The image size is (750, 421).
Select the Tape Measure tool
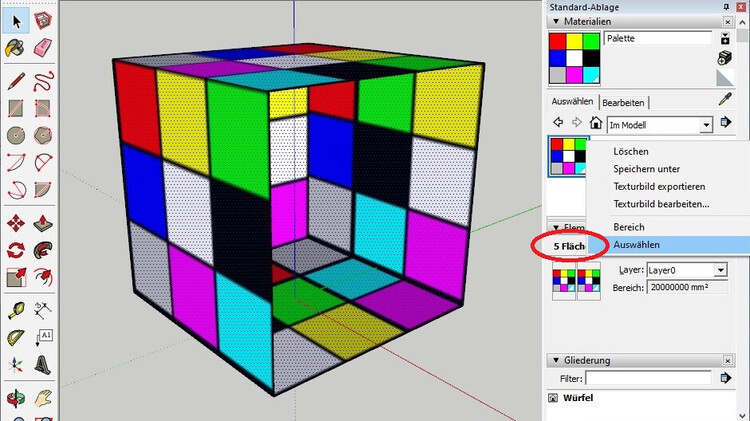(16, 311)
